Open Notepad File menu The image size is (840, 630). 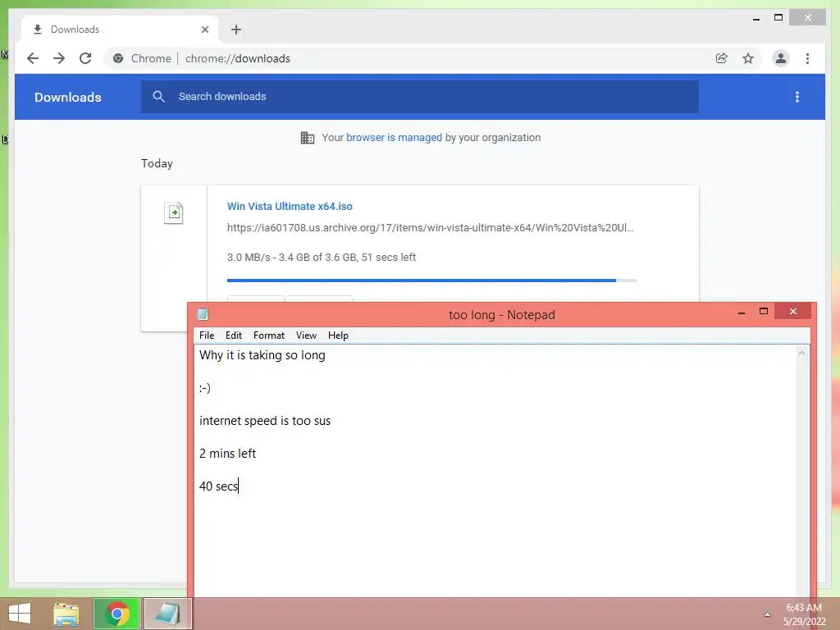click(207, 336)
